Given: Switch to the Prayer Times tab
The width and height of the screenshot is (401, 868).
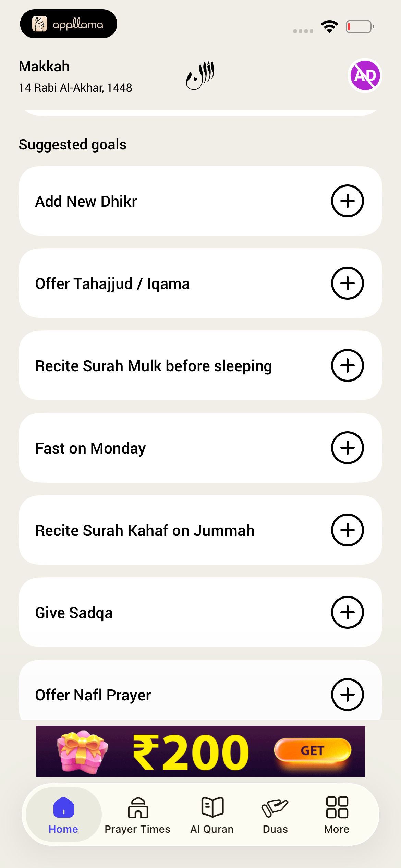Looking at the screenshot, I should tap(137, 815).
